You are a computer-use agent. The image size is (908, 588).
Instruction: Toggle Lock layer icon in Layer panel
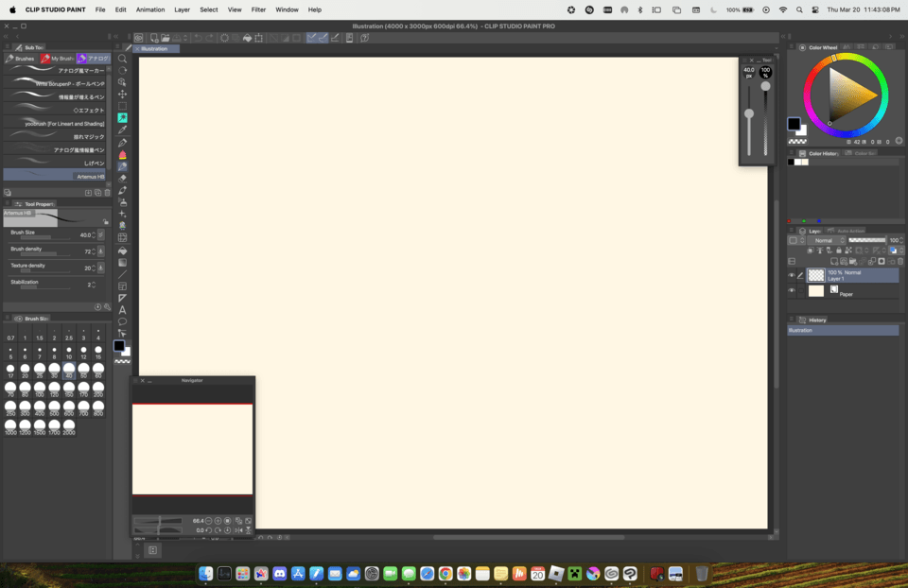click(839, 251)
